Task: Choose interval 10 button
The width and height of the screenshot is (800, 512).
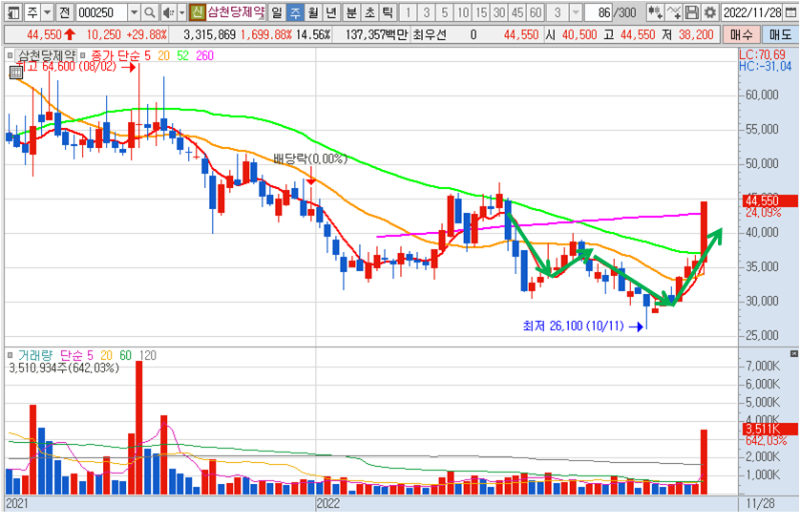Action: (x=463, y=12)
